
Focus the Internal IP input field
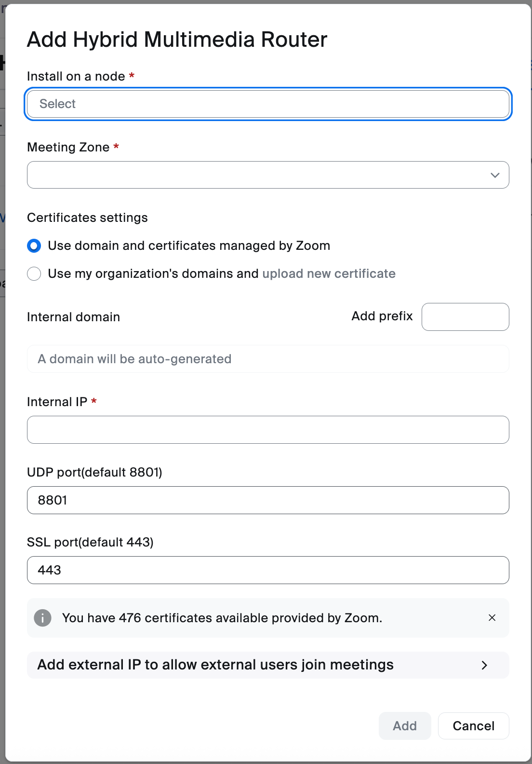(268, 430)
